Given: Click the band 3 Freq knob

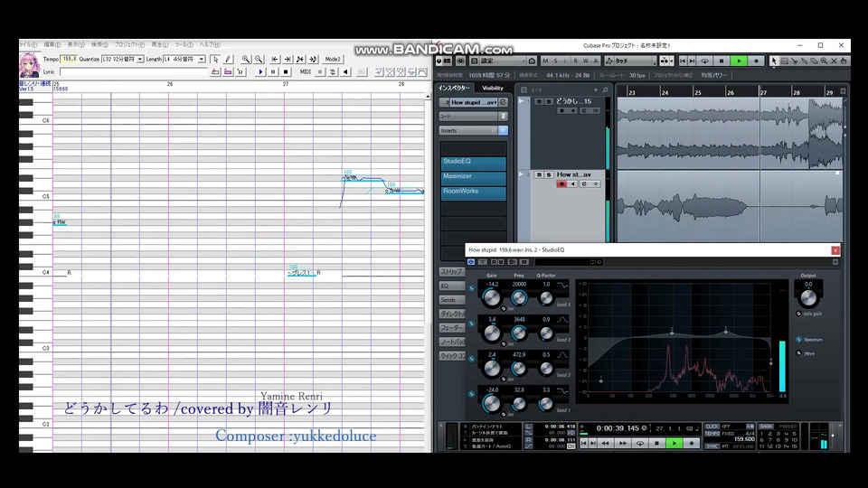Looking at the screenshot, I should click(x=519, y=333).
